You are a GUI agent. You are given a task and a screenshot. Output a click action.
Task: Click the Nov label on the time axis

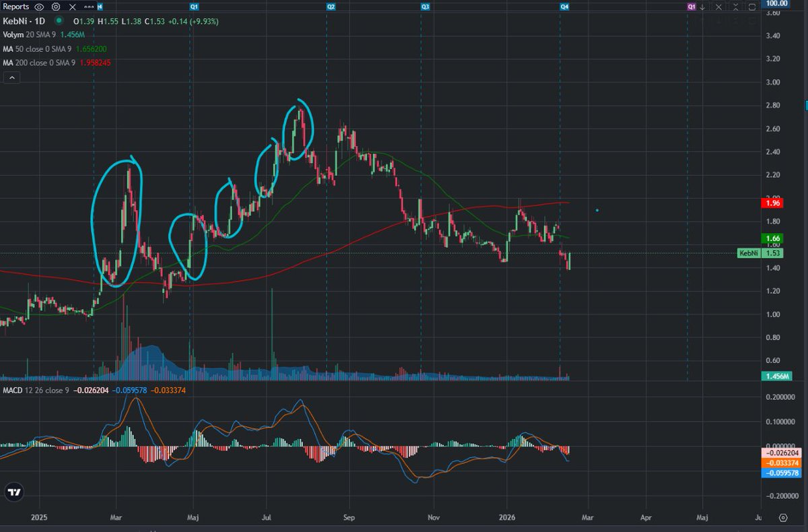click(434, 518)
